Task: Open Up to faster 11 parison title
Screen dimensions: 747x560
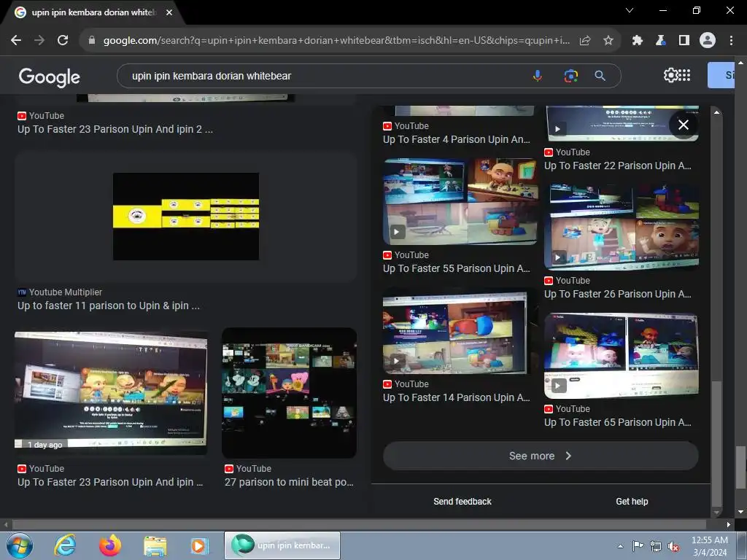Action: point(109,306)
